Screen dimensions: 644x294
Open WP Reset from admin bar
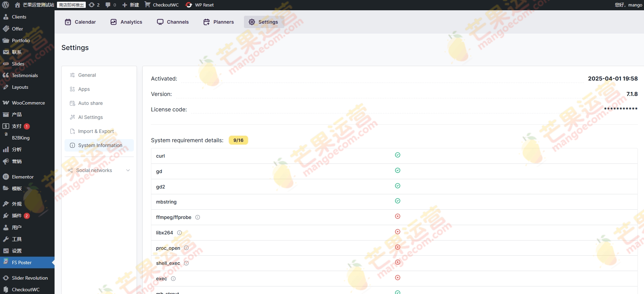(x=200, y=5)
